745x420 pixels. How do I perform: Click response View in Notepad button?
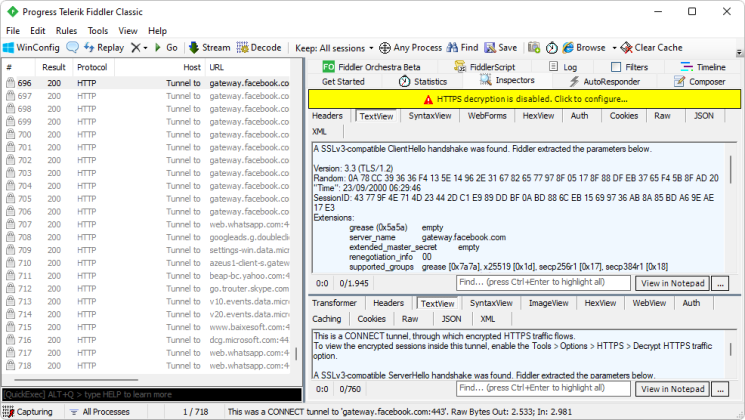(x=672, y=389)
